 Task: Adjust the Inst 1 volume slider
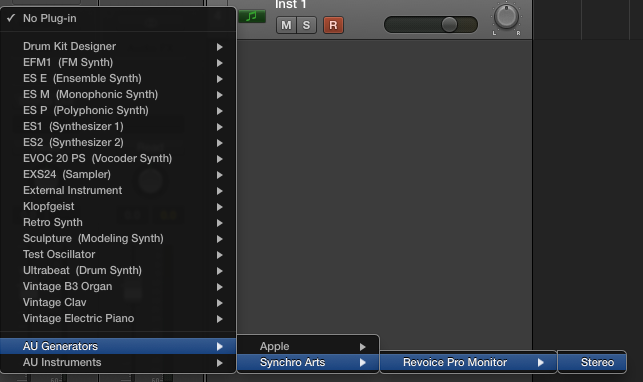coord(431,25)
